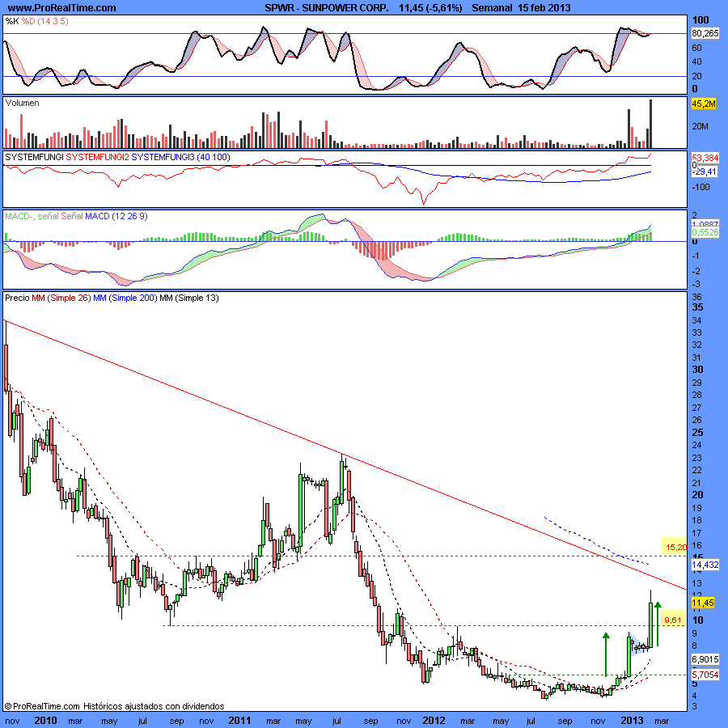Select the 2011 year label
The width and height of the screenshot is (728, 728).
tap(239, 721)
